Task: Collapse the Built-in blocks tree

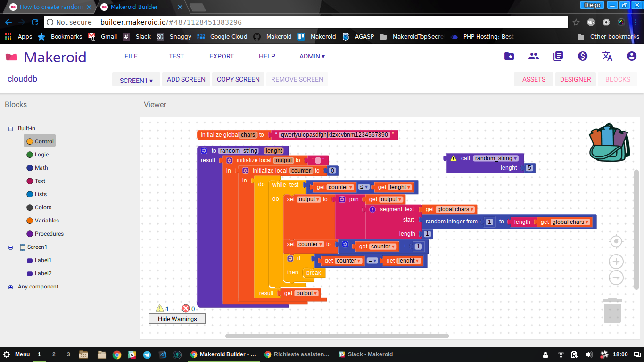Action: (10, 128)
